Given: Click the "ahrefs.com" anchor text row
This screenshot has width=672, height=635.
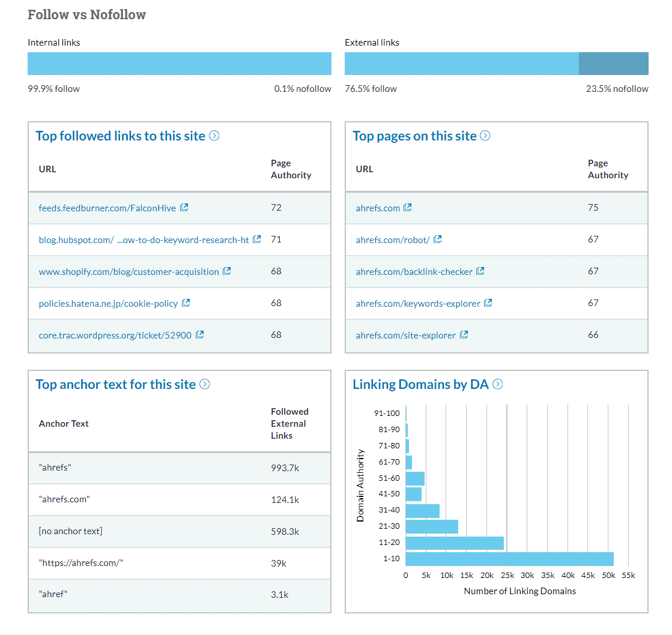Looking at the screenshot, I should [180, 500].
